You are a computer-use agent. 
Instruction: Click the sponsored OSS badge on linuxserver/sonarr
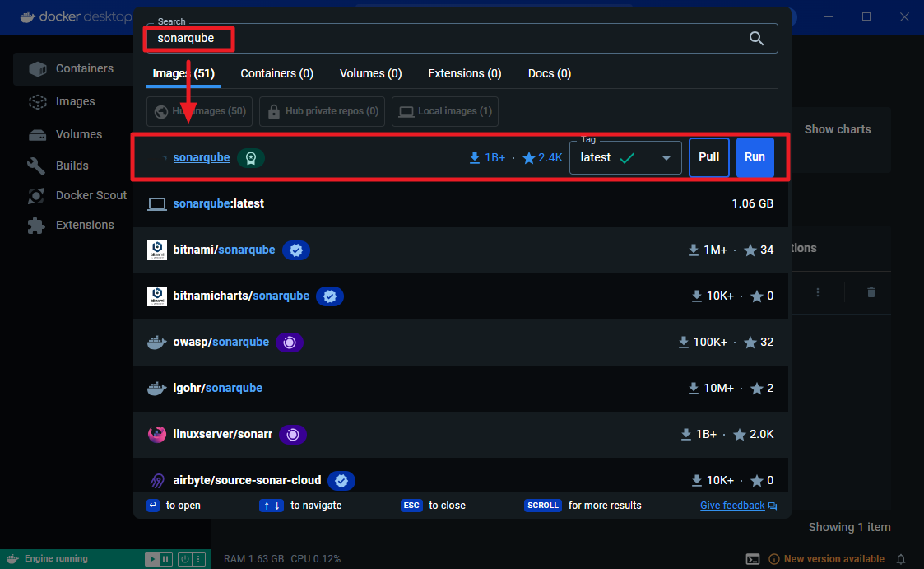293,435
